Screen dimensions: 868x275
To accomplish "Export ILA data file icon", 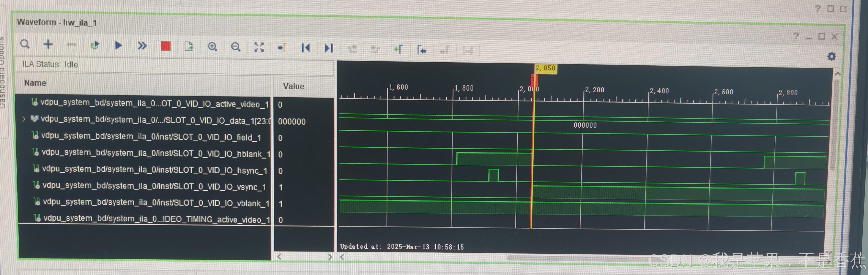I will [x=189, y=46].
